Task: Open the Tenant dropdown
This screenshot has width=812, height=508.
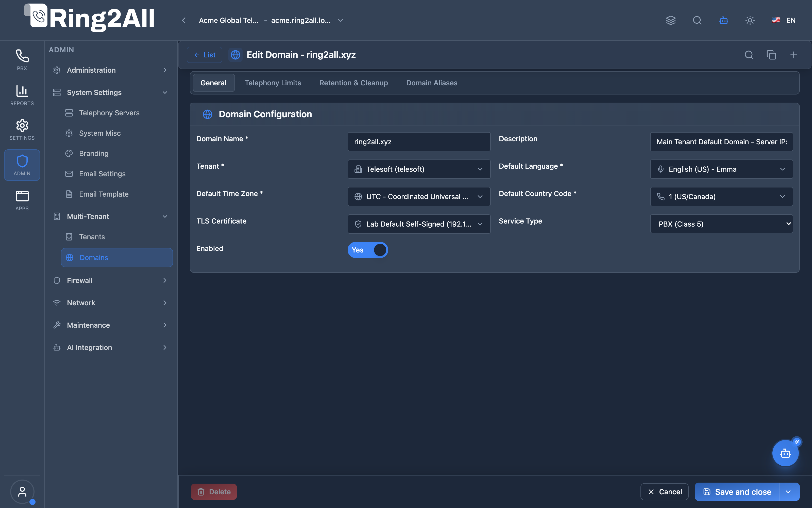Action: coord(419,169)
